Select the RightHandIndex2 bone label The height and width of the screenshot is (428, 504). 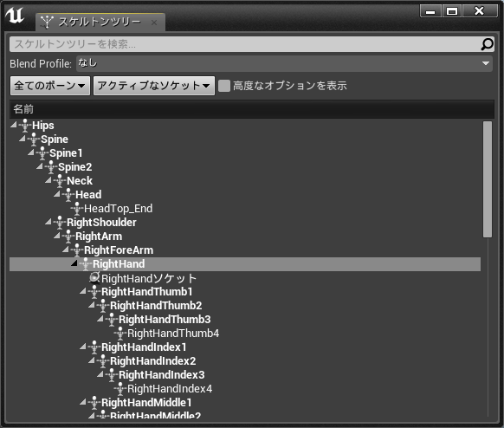coord(153,360)
